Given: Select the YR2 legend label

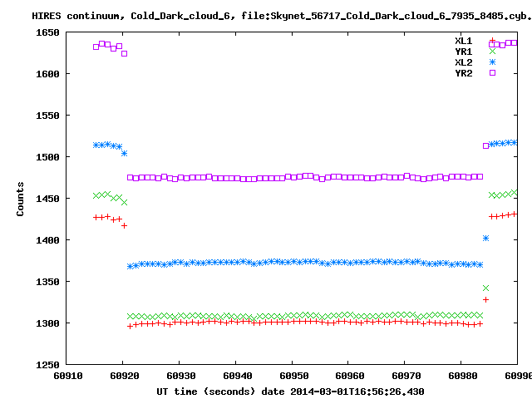Looking at the screenshot, I should tap(464, 73).
